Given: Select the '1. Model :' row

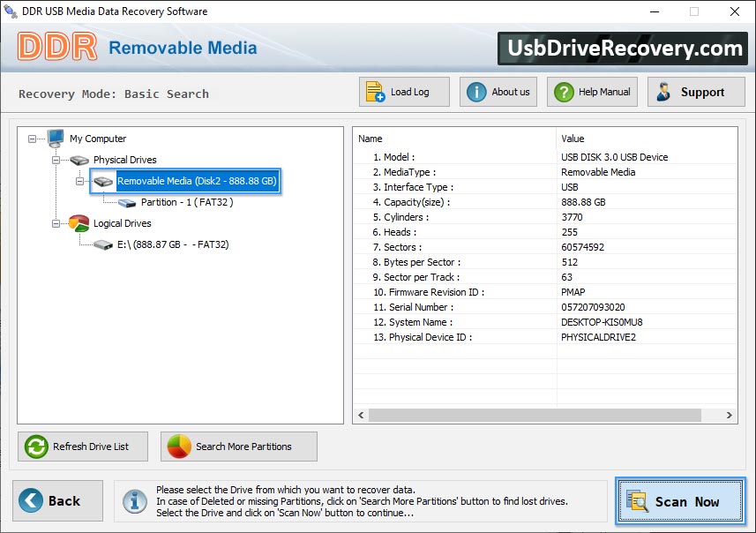Looking at the screenshot, I should point(545,157).
